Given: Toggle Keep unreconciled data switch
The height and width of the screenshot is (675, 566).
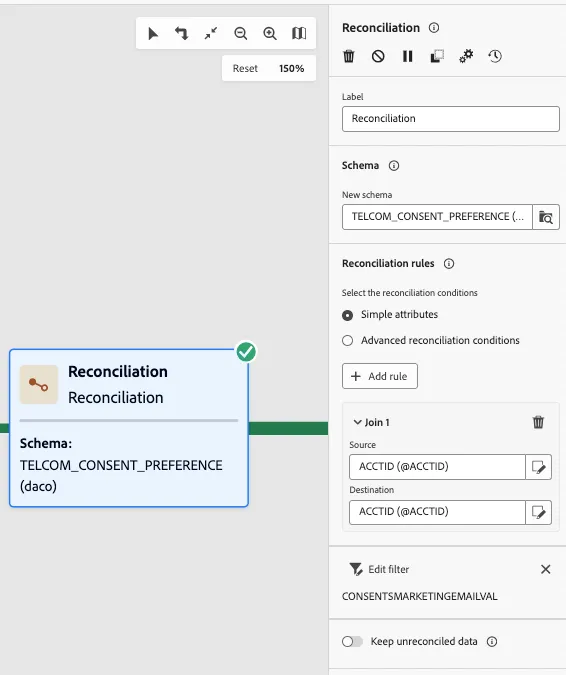Looking at the screenshot, I should [352, 642].
